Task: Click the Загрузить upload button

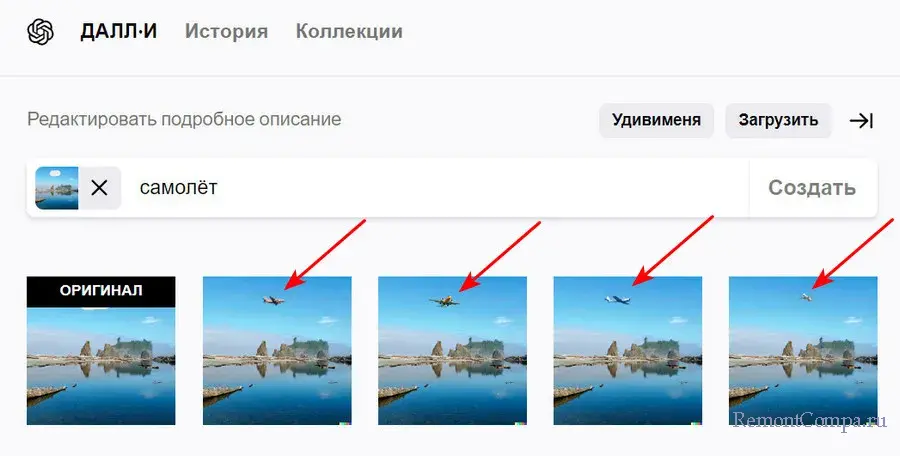Action: coord(778,120)
